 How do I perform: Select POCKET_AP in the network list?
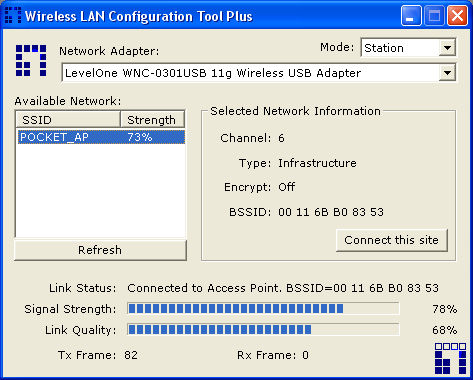101,137
